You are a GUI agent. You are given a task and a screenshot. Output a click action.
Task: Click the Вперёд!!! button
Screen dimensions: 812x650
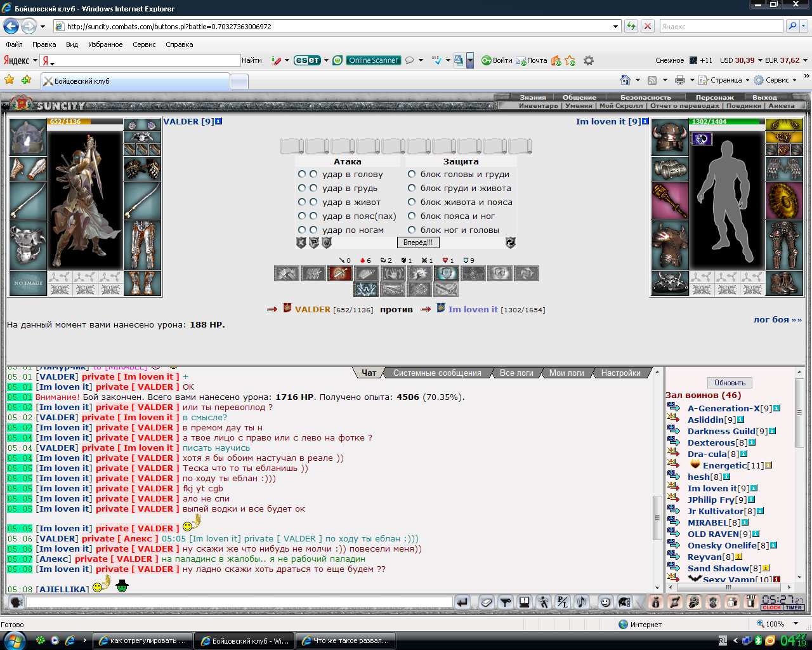point(418,242)
